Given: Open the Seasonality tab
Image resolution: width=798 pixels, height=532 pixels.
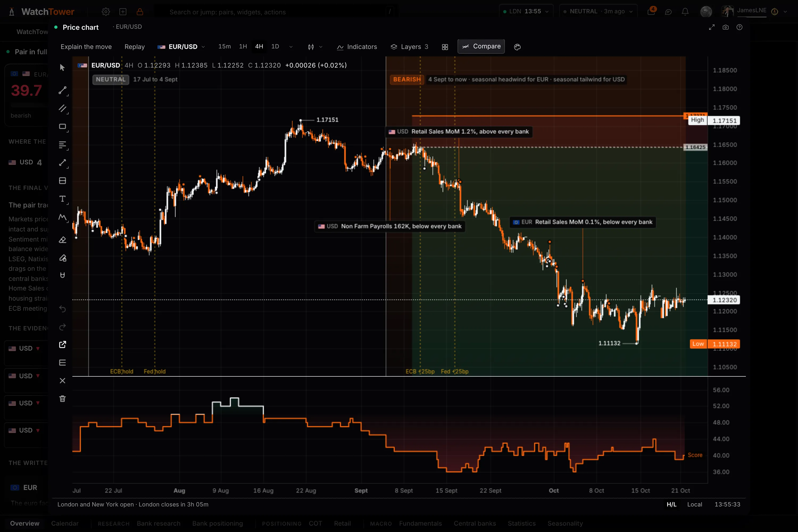Looking at the screenshot, I should 565,523.
